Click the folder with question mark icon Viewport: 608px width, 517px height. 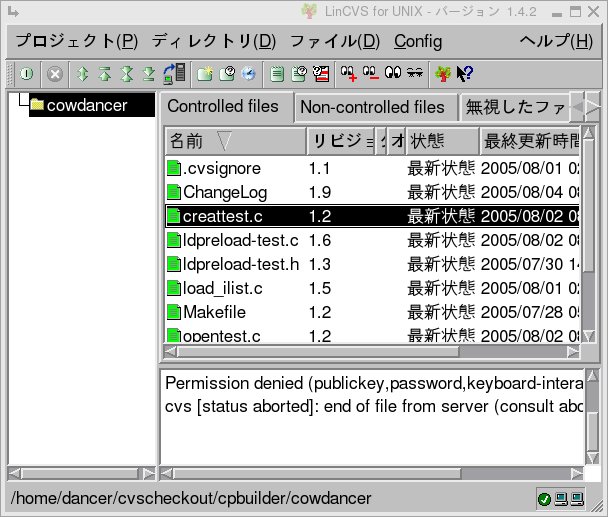coord(227,74)
